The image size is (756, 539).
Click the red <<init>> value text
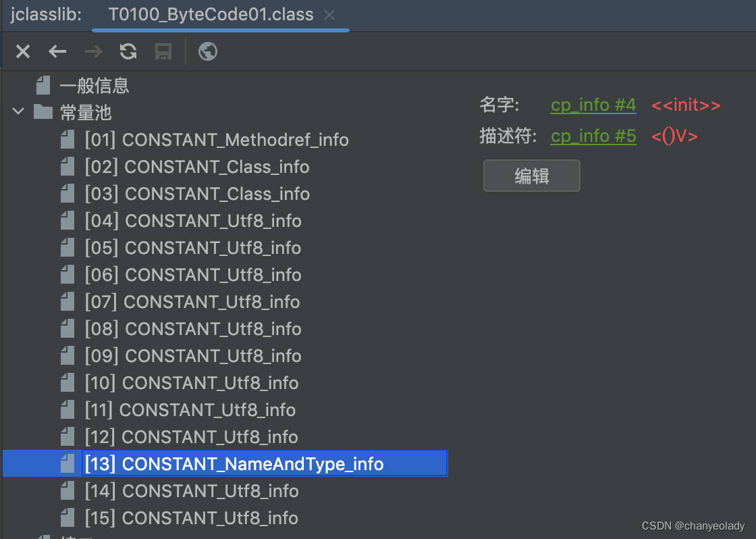[x=686, y=105]
